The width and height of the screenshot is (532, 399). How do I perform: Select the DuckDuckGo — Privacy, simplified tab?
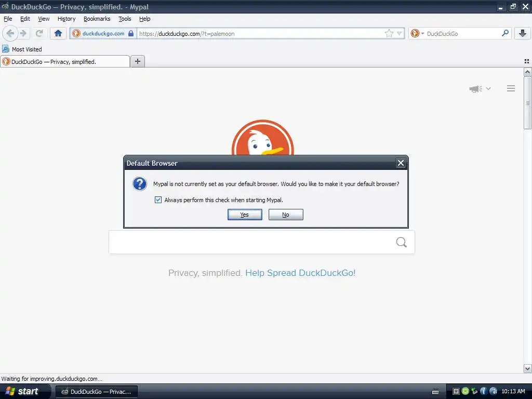65,61
